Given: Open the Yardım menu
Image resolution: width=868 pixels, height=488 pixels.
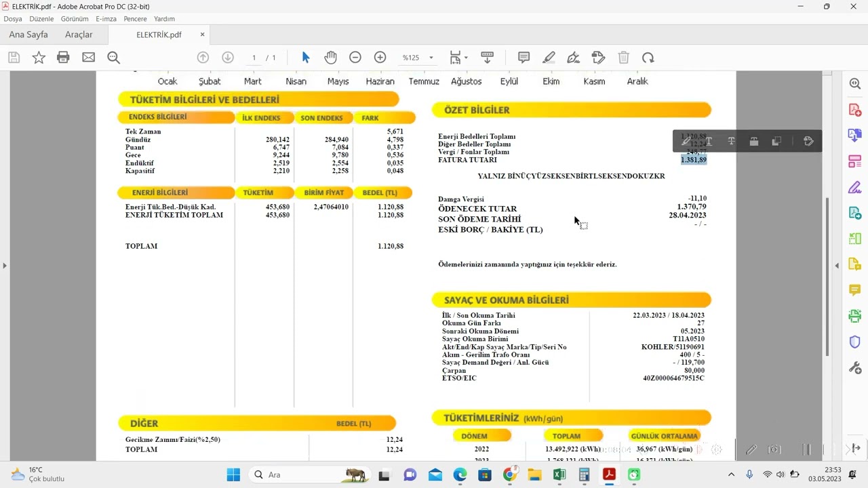Looking at the screenshot, I should [x=164, y=19].
